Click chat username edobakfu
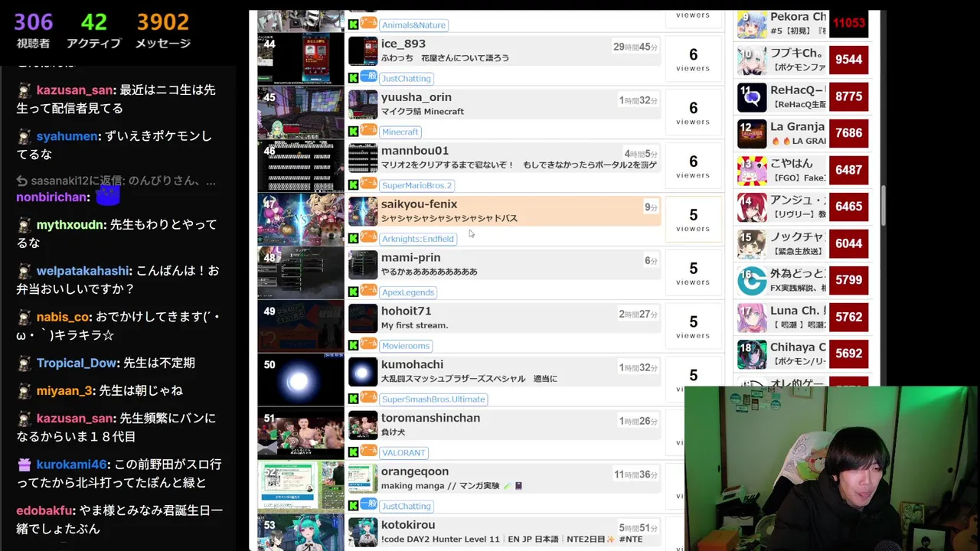The image size is (980, 551). pyautogui.click(x=45, y=510)
